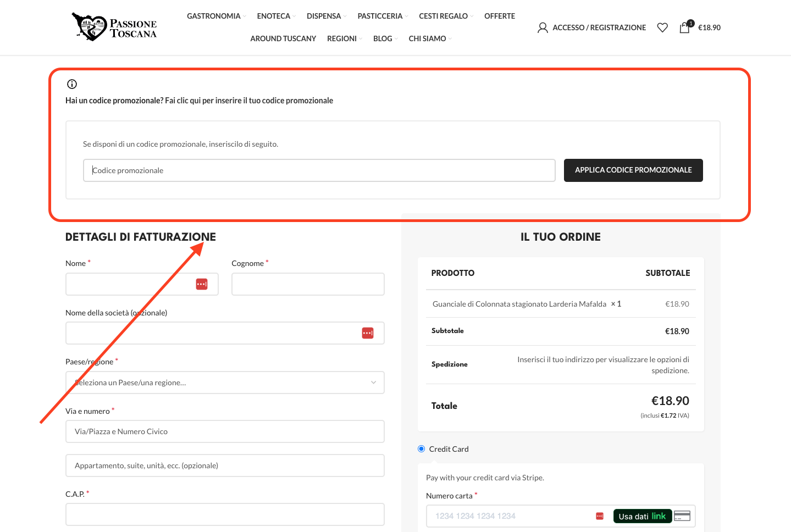Open the shopping cart bag icon

coord(685,27)
